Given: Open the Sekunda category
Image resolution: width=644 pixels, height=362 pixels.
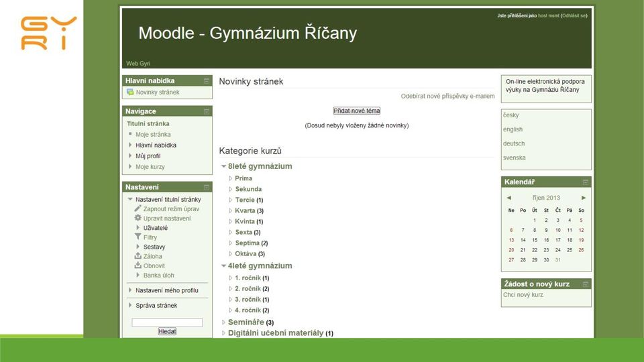Looking at the screenshot, I should click(x=248, y=189).
